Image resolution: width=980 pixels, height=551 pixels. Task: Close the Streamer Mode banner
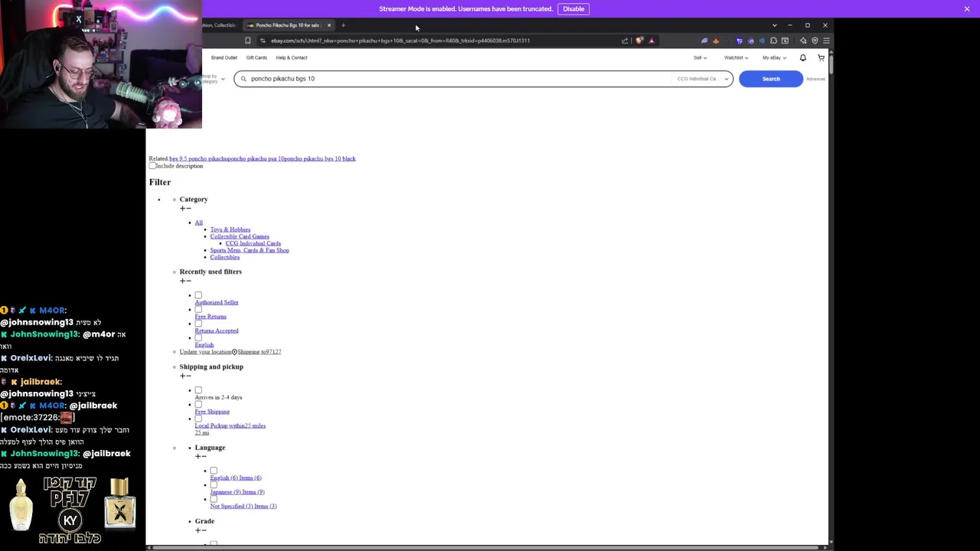coord(966,8)
